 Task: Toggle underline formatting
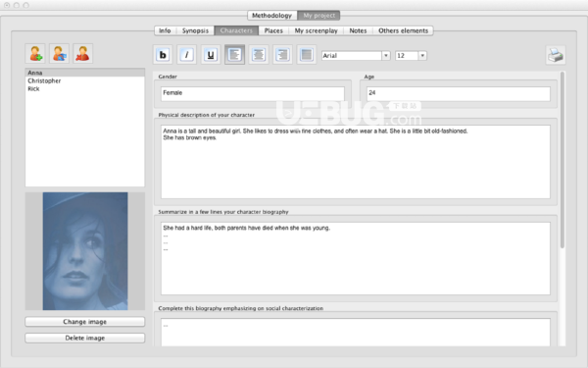click(211, 55)
